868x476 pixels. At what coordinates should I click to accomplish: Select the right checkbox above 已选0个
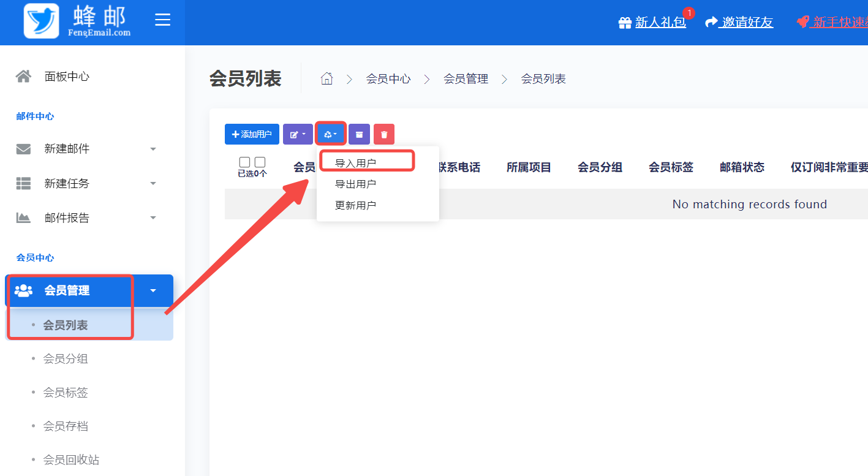pos(260,162)
